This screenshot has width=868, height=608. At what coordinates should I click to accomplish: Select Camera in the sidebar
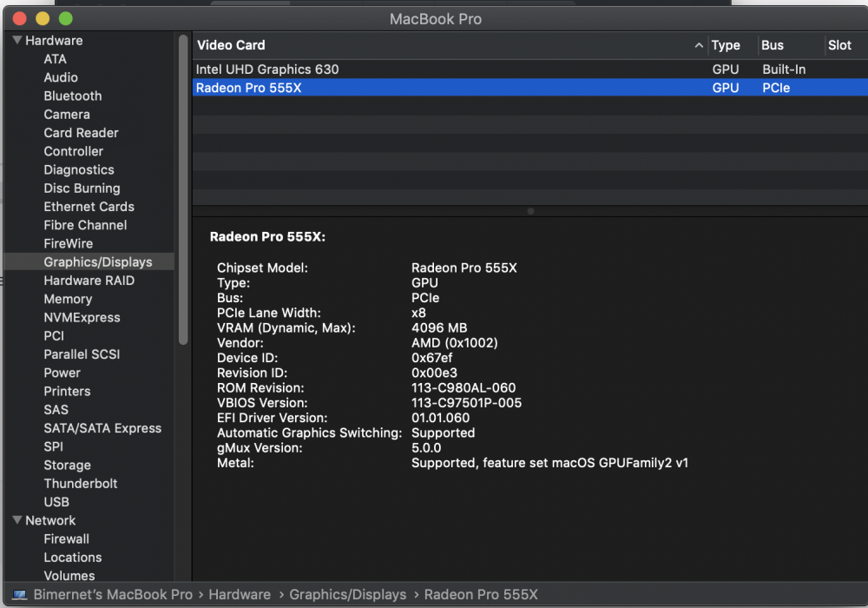(67, 114)
